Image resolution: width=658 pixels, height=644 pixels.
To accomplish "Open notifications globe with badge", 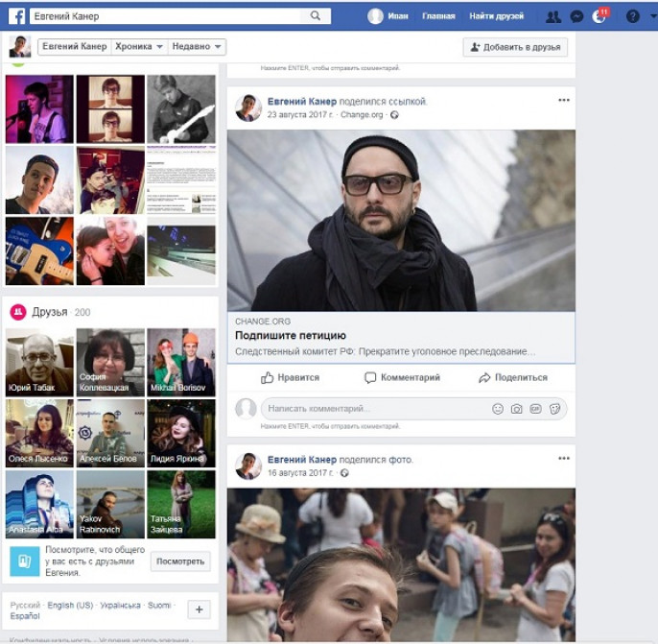I will pyautogui.click(x=599, y=16).
